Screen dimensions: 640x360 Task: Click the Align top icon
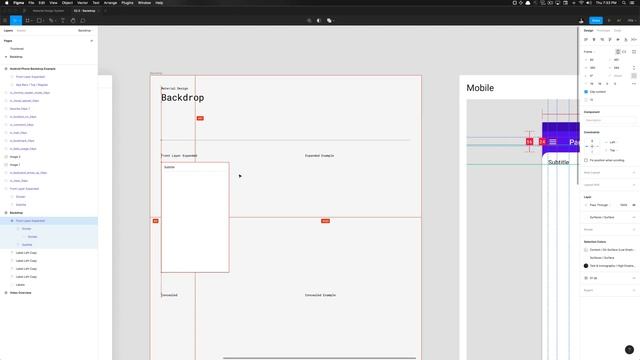click(610, 40)
